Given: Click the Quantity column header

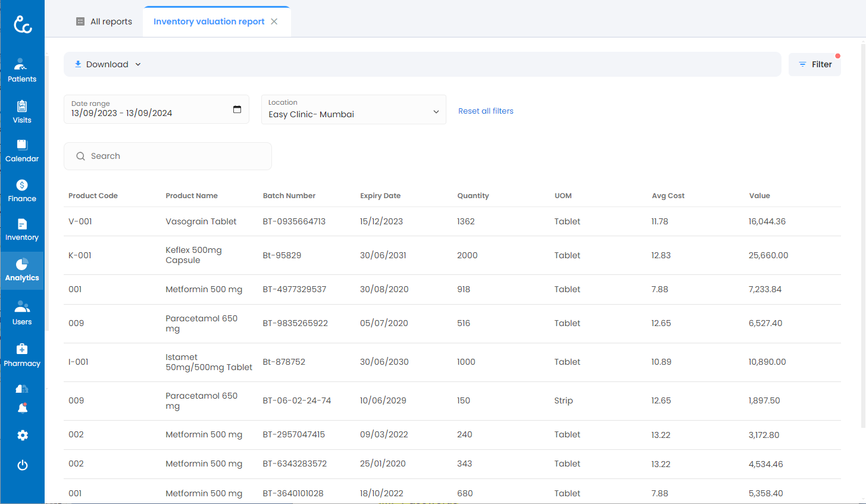Looking at the screenshot, I should [x=473, y=196].
